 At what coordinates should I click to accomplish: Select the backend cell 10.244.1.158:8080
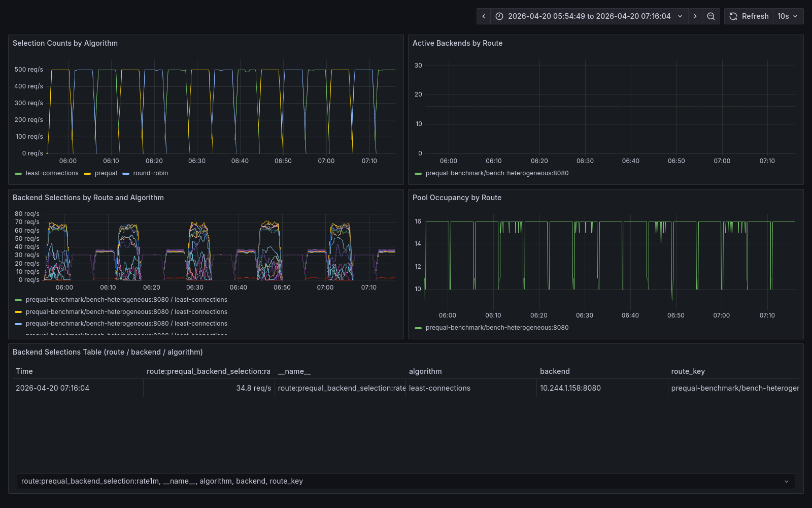coord(570,388)
